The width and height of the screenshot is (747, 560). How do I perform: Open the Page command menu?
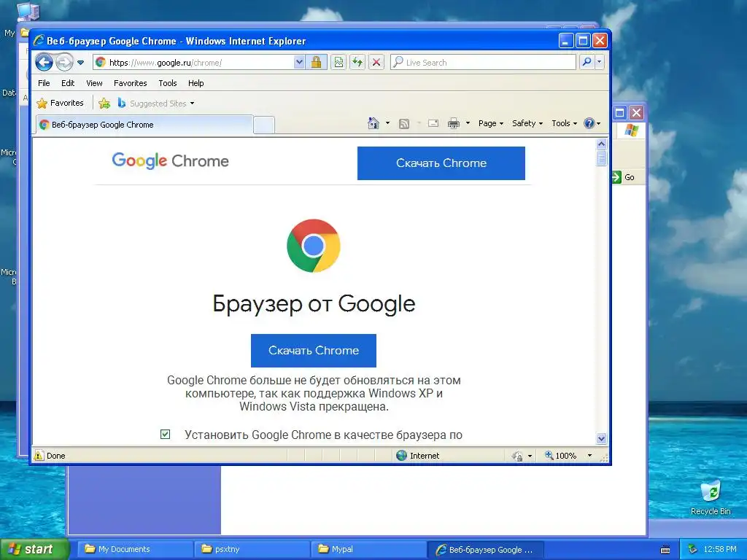click(x=491, y=123)
